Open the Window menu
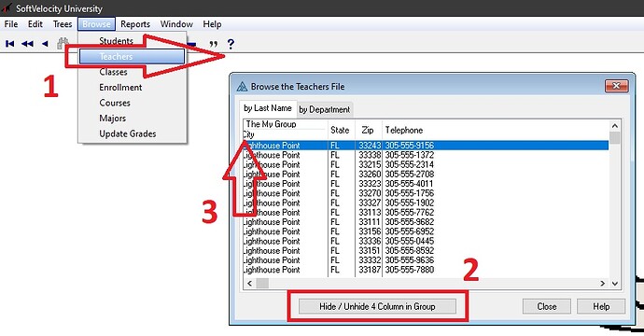Image resolution: width=644 pixels, height=336 pixels. 176,24
